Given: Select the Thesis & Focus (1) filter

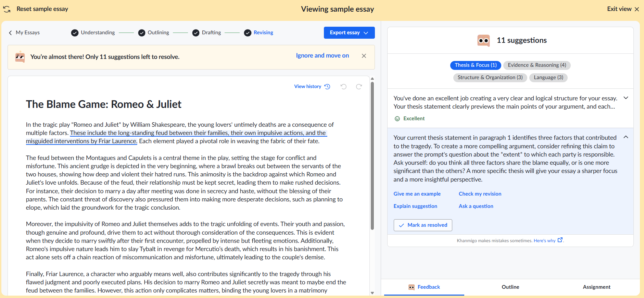Looking at the screenshot, I should pyautogui.click(x=476, y=65).
